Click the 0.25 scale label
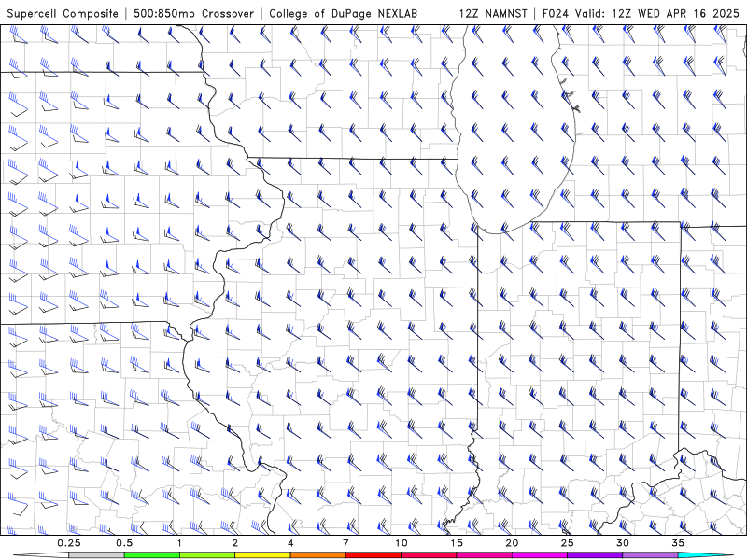 click(69, 543)
